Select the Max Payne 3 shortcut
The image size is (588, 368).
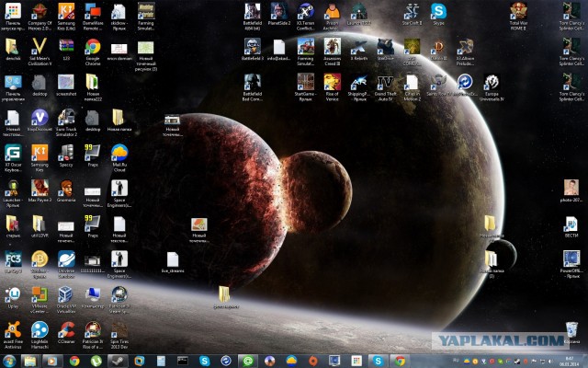pos(40,190)
